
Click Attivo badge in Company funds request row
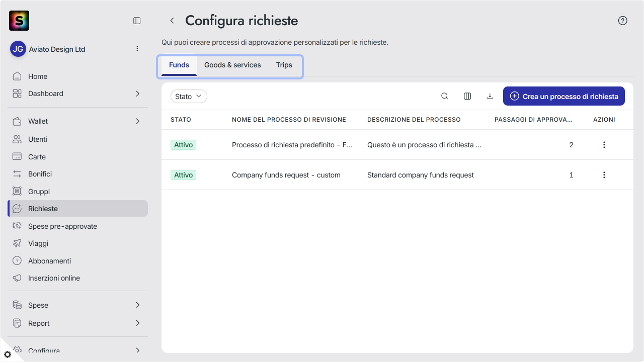coord(183,175)
